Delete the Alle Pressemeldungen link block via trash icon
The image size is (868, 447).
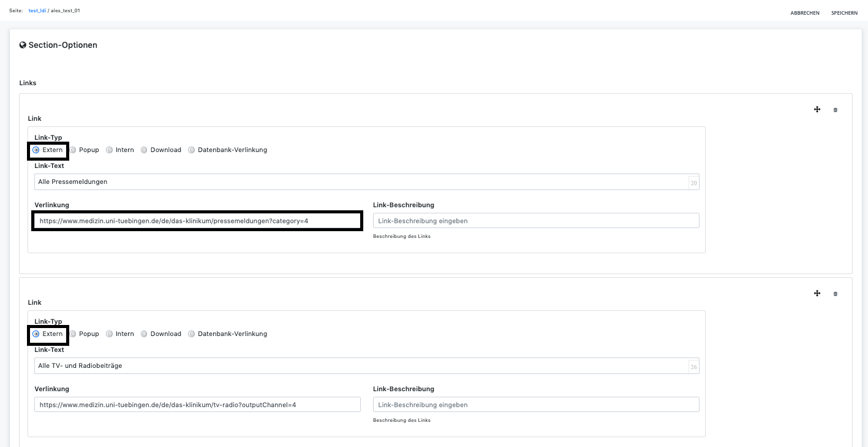(x=835, y=110)
